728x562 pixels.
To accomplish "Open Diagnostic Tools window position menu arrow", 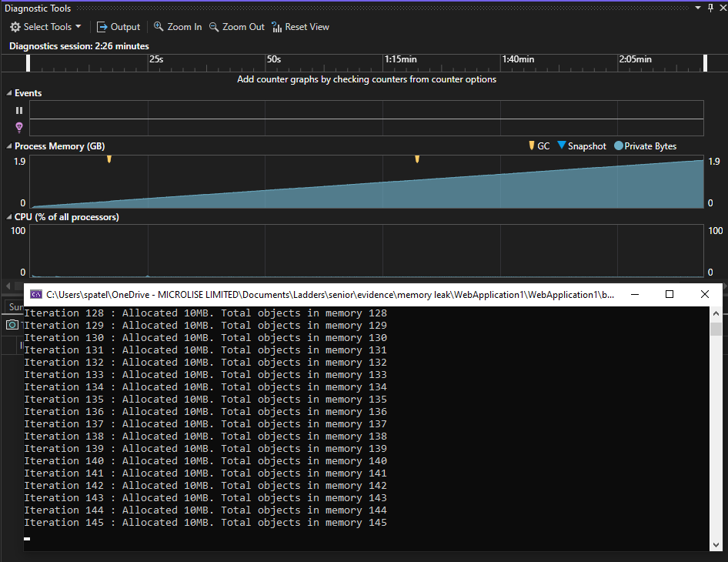I will (698, 8).
